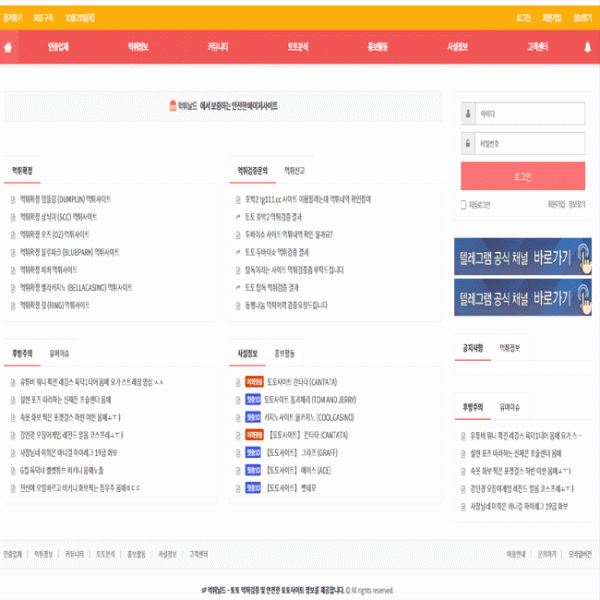The image size is (600, 600).
Task: Open the first Telegram official channel banner
Action: coord(523,256)
